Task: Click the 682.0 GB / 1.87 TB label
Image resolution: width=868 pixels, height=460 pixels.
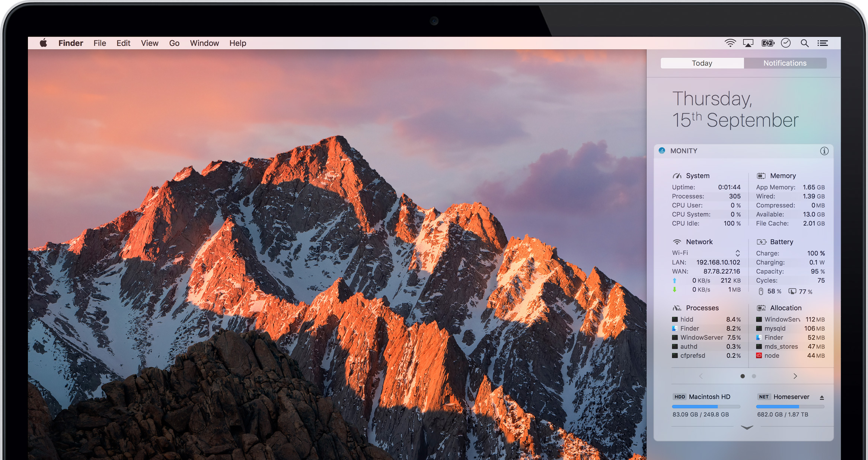Action: click(782, 414)
